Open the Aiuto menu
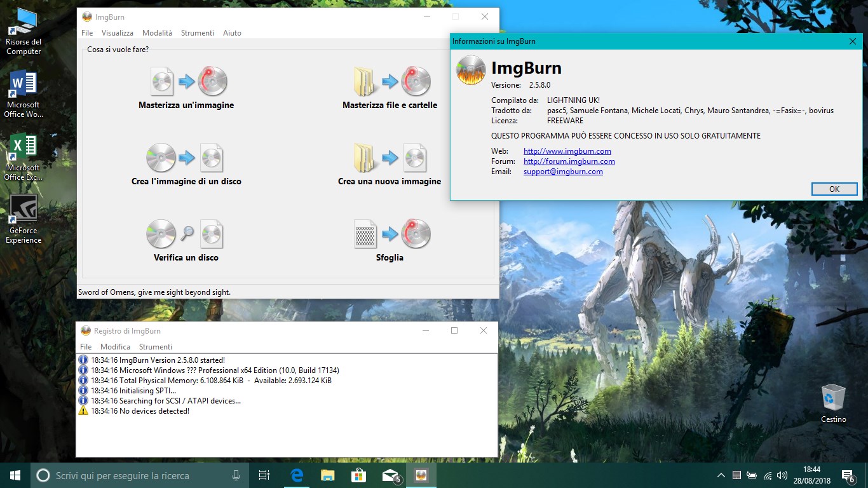Image resolution: width=868 pixels, height=488 pixels. click(x=232, y=33)
